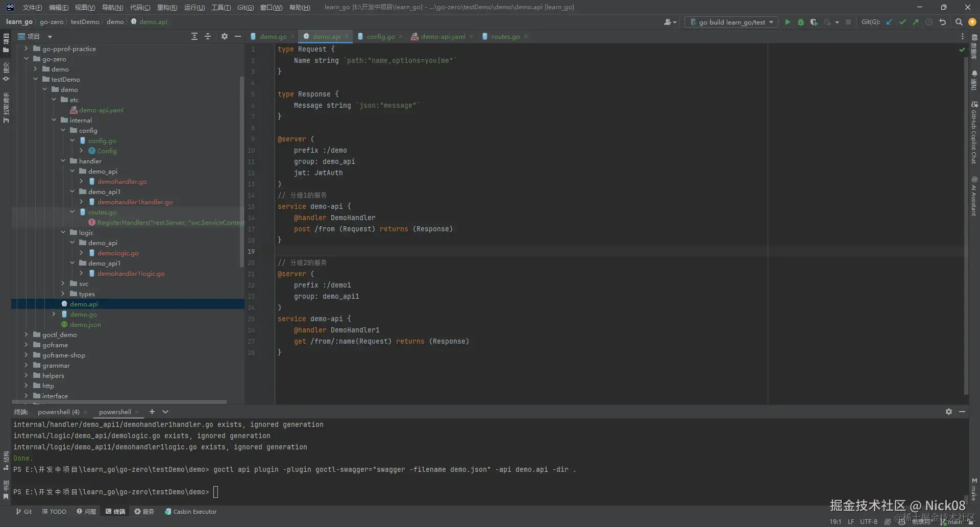Collapse all in the project tree panel
This screenshot has width=980, height=527.
[208, 36]
